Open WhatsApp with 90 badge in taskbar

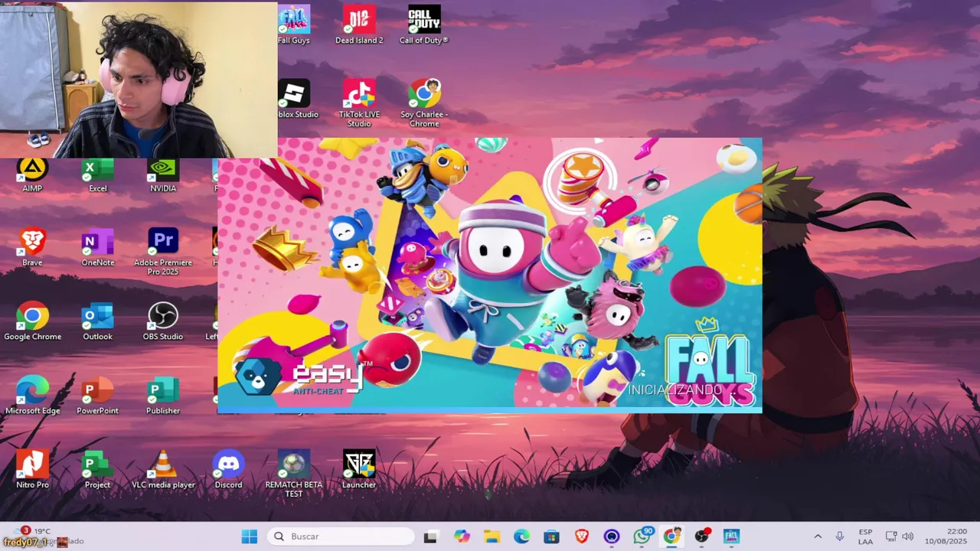pyautogui.click(x=642, y=536)
